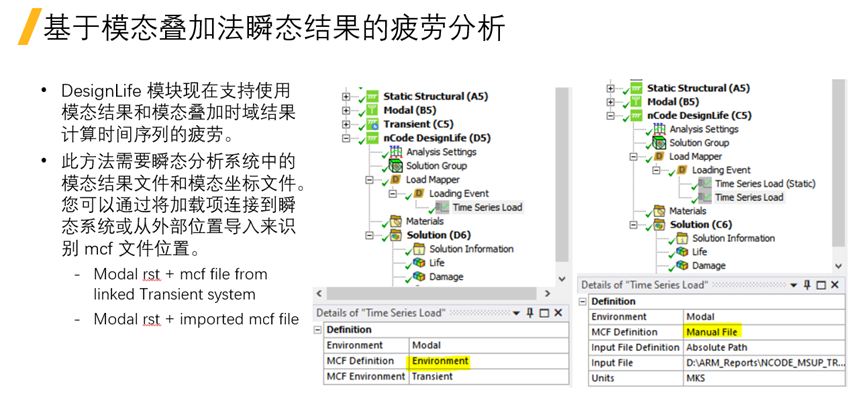Click the Solution Information icon under Solution (D6)

coord(419,249)
